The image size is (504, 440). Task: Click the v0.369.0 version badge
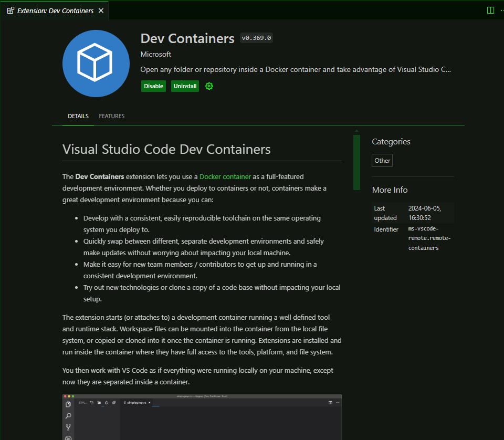[x=257, y=38]
